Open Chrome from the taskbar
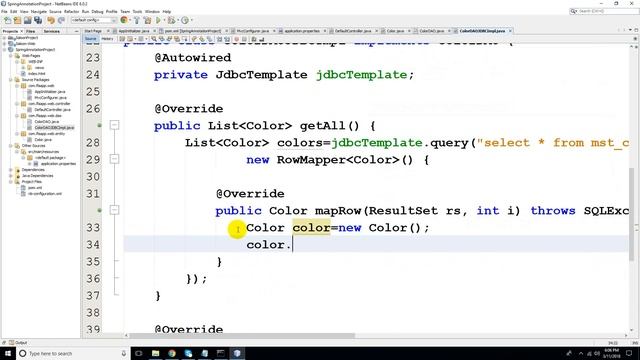 [x=172, y=353]
